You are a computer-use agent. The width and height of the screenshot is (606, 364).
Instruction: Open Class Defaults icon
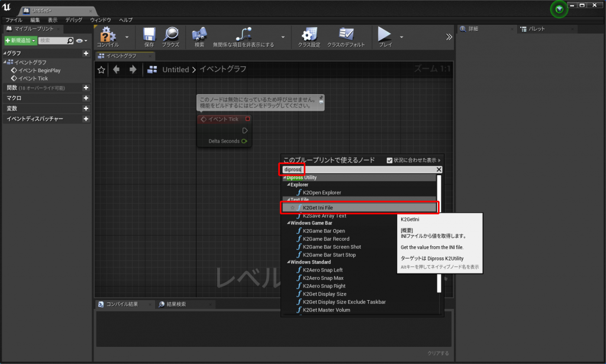click(346, 34)
